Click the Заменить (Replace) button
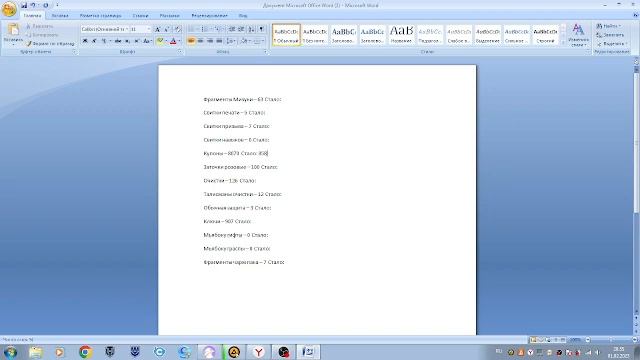Image resolution: width=640 pixels, height=360 pixels. (x=610, y=35)
